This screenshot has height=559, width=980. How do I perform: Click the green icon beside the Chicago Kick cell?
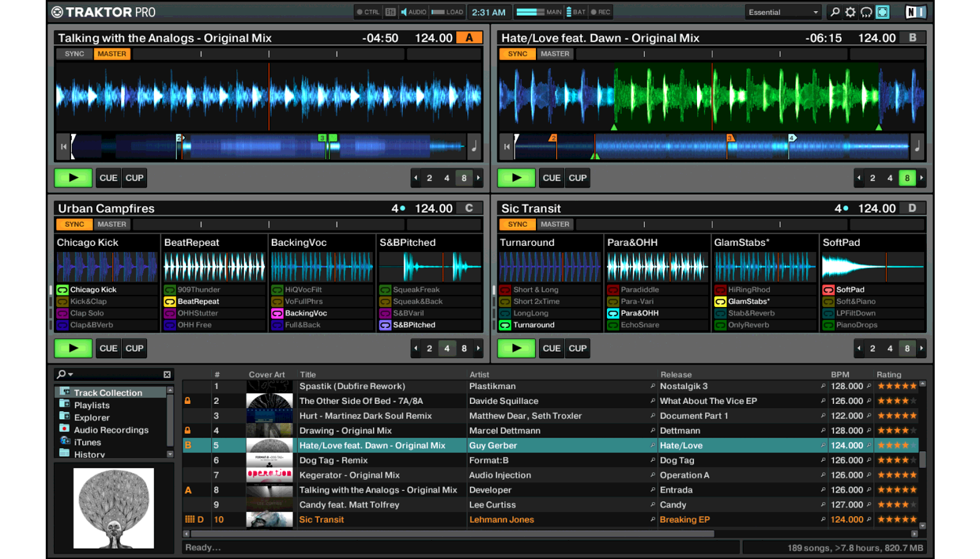pyautogui.click(x=62, y=290)
